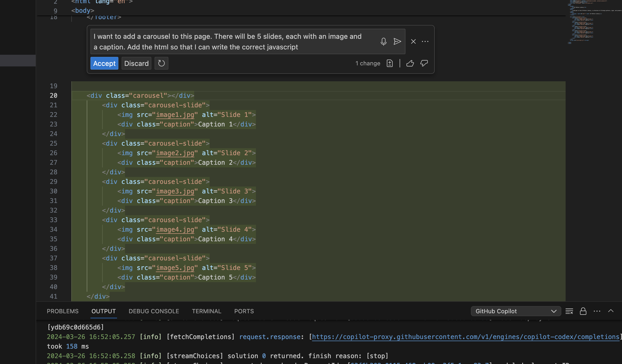The image size is (622, 364).
Task: Click the send arrow icon in chat
Action: [x=397, y=42]
